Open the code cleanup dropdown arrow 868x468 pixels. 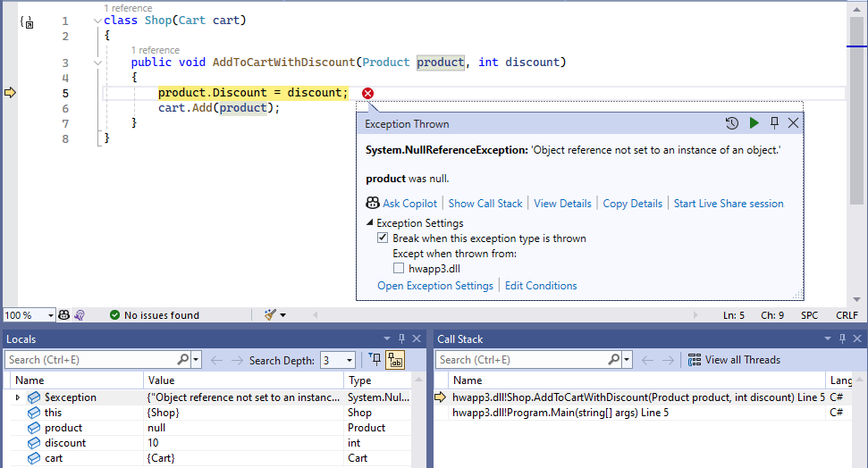pyautogui.click(x=282, y=315)
